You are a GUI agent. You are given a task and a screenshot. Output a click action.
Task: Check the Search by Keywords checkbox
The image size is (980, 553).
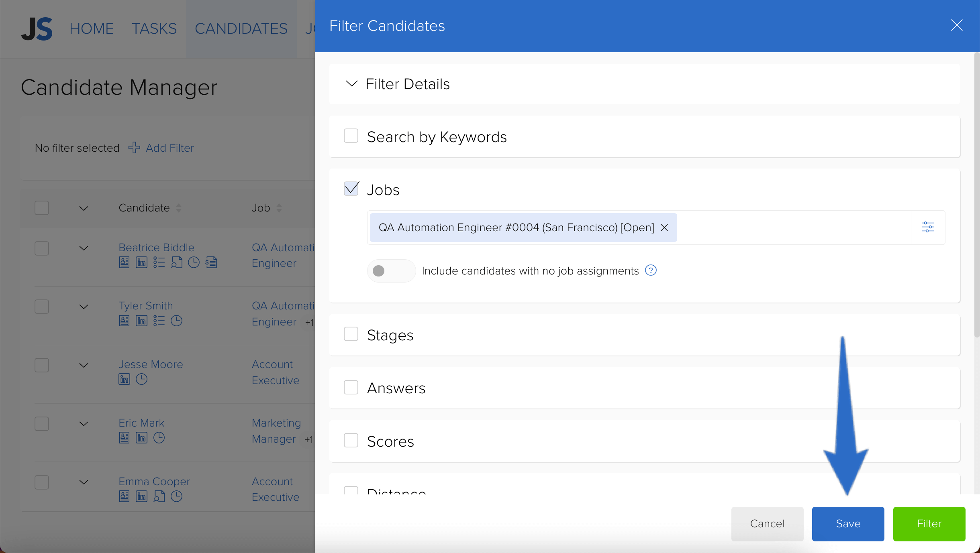351,136
